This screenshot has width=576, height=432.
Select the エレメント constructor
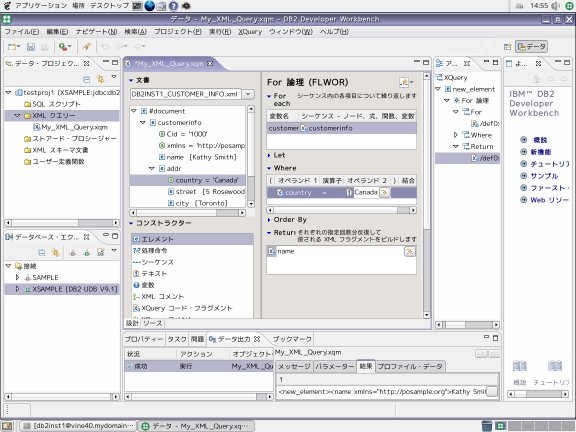(192, 239)
